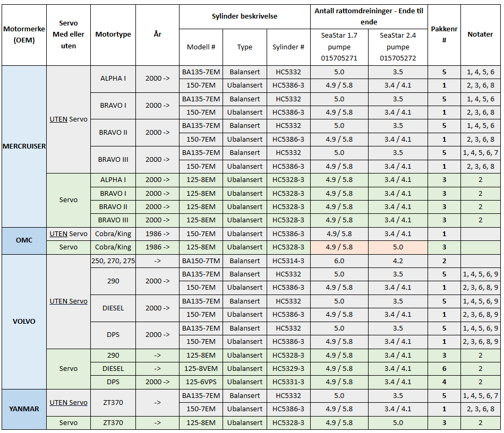This screenshot has width=504, height=433.
Task: Select 'UTEN Servo' in the OMC section
Action: coord(69,234)
